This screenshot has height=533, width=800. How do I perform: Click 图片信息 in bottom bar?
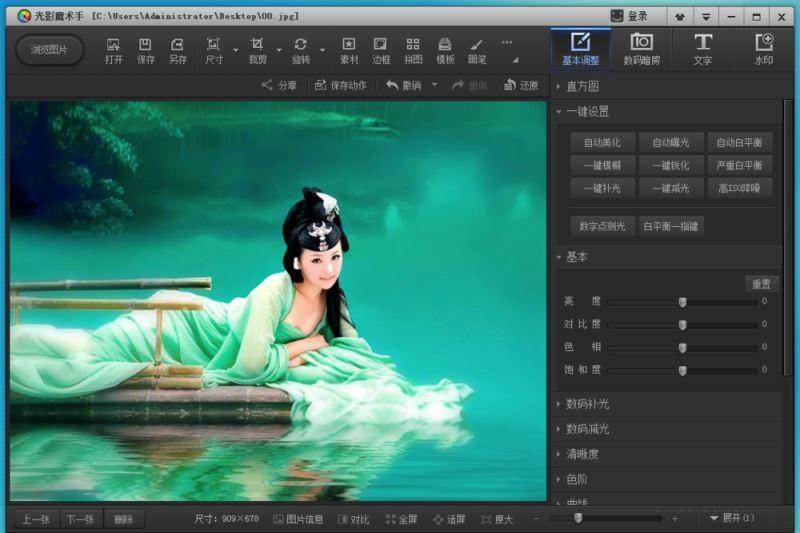point(298,519)
